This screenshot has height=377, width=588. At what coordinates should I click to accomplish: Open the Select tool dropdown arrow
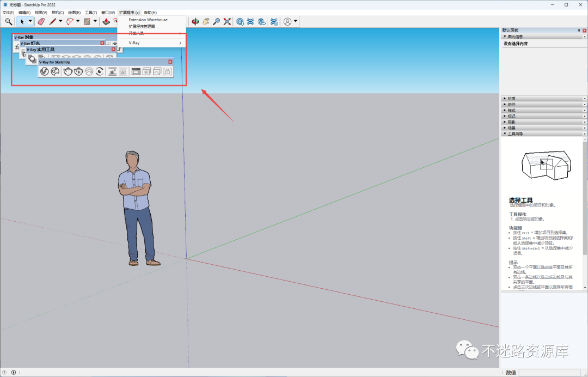30,21
